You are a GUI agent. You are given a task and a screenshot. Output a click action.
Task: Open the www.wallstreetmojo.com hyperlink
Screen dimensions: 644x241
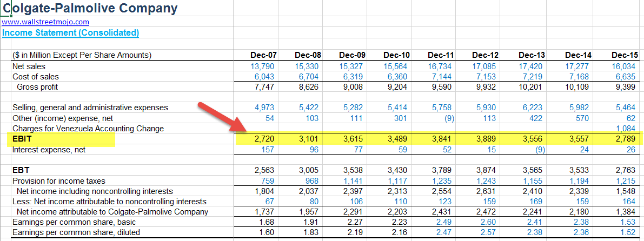[45, 22]
